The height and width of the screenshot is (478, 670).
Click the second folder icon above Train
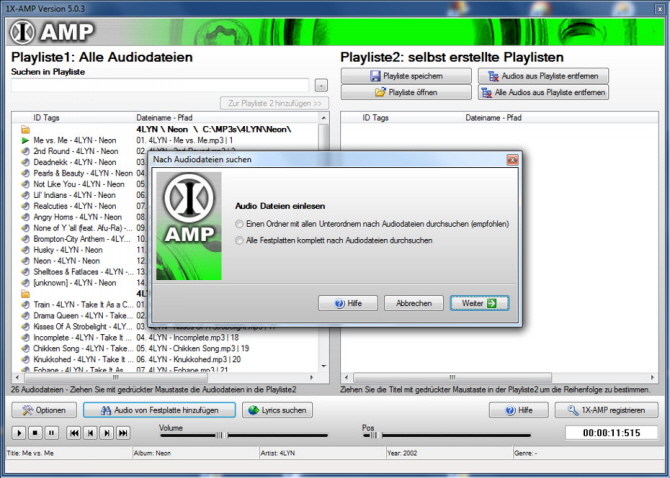click(26, 294)
